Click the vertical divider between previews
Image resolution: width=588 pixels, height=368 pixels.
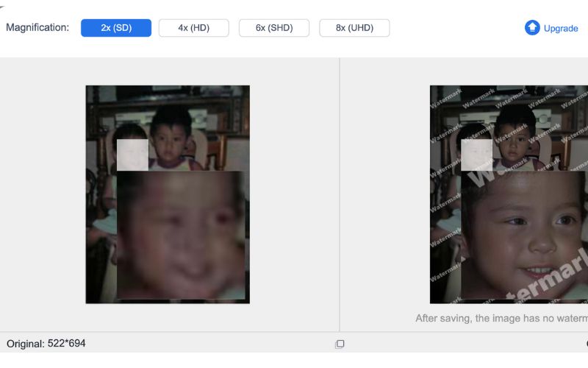click(x=340, y=191)
